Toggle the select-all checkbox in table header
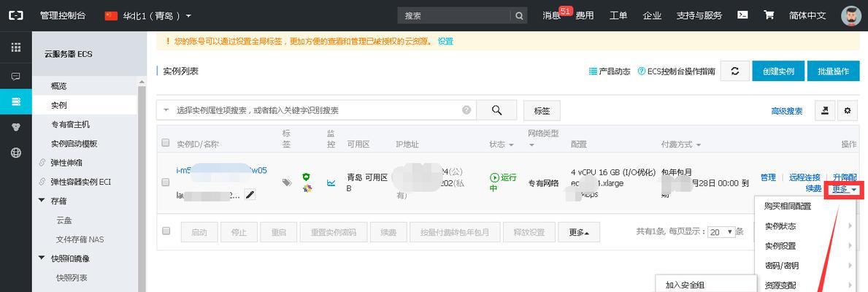The height and width of the screenshot is (292, 868). 166,142
